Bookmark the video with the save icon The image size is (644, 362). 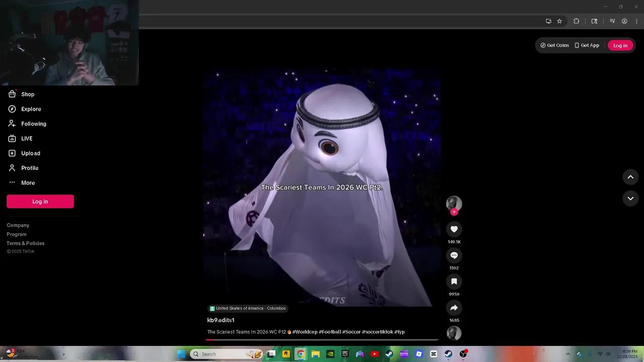pyautogui.click(x=454, y=282)
